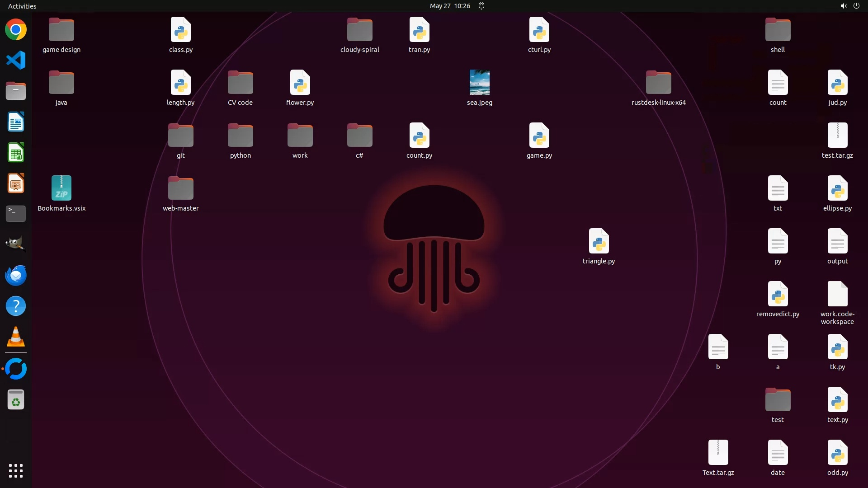The width and height of the screenshot is (868, 488).
Task: Open the system power menu
Action: point(856,6)
